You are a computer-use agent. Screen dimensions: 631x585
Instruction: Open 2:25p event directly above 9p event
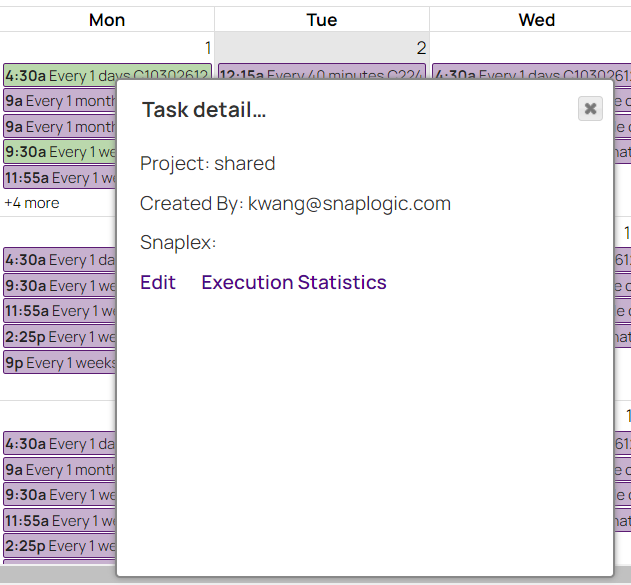pyautogui.click(x=60, y=337)
